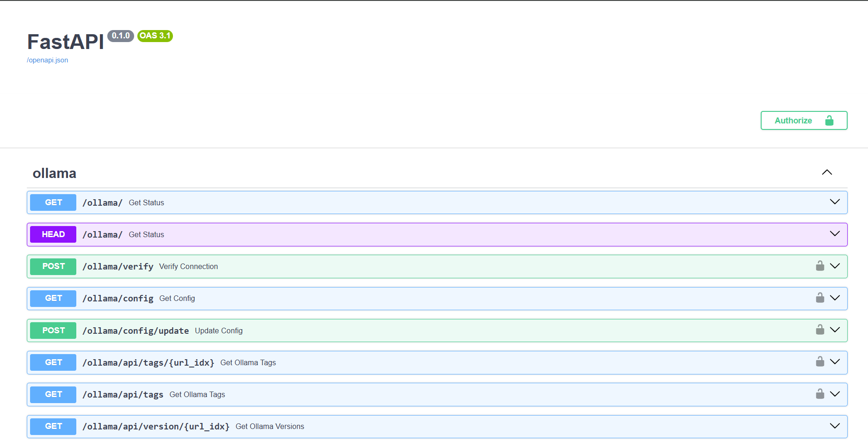Click the Authorize button

pyautogui.click(x=803, y=120)
